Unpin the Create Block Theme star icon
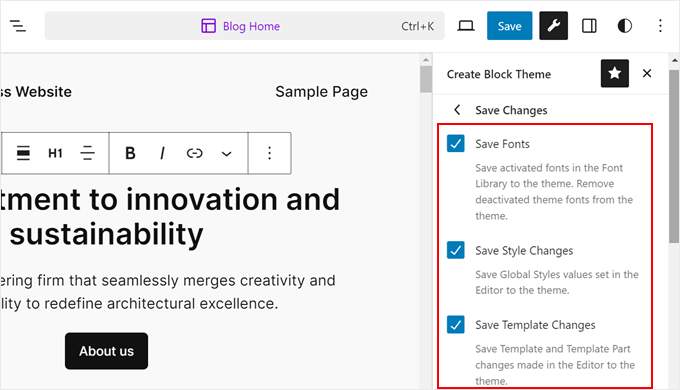 pos(615,73)
